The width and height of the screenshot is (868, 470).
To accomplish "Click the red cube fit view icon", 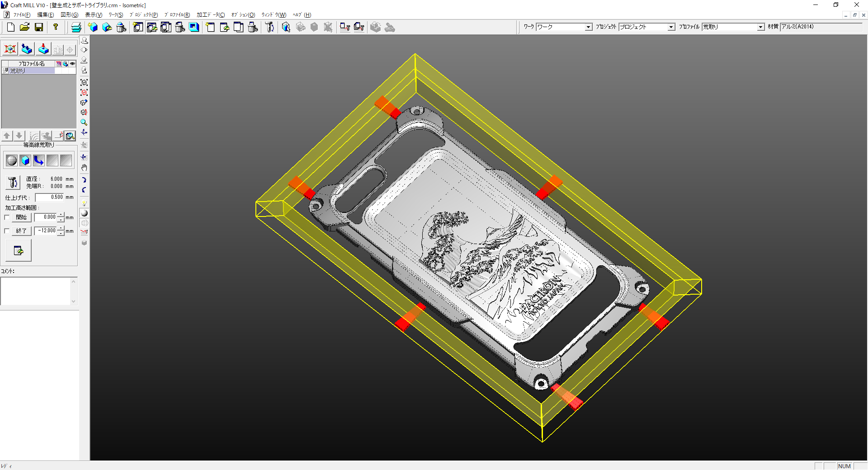I will click(84, 92).
